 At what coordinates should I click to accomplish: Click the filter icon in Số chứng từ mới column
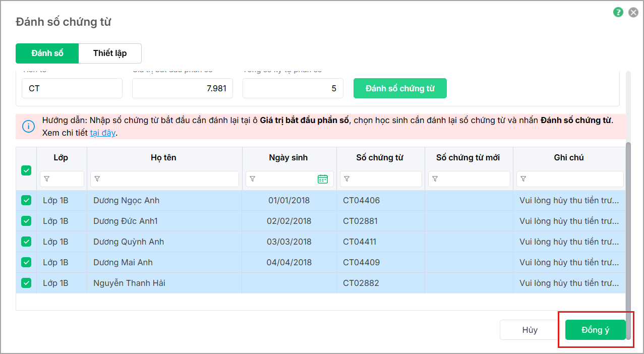pyautogui.click(x=435, y=179)
